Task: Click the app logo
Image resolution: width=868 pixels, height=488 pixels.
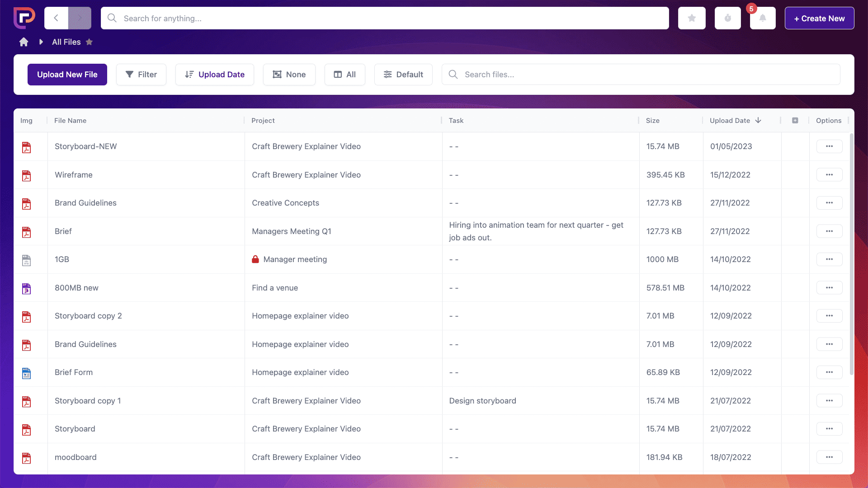Action: click(24, 18)
